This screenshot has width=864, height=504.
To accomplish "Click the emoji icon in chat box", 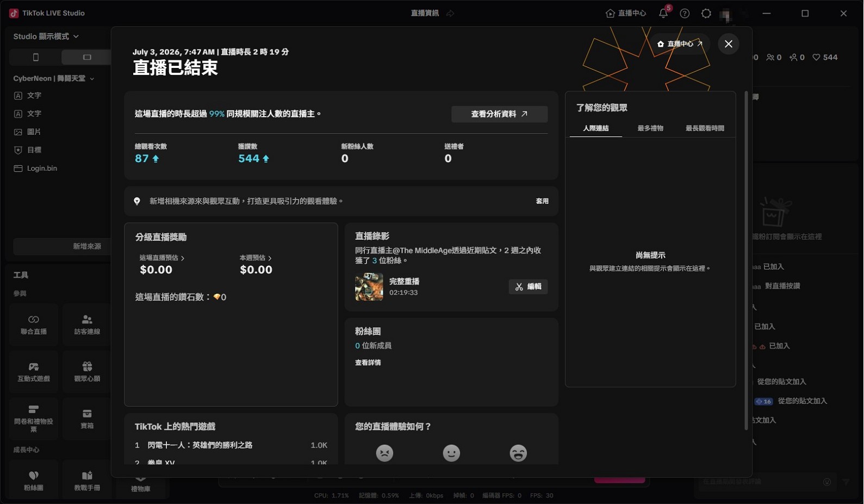I will click(x=827, y=482).
